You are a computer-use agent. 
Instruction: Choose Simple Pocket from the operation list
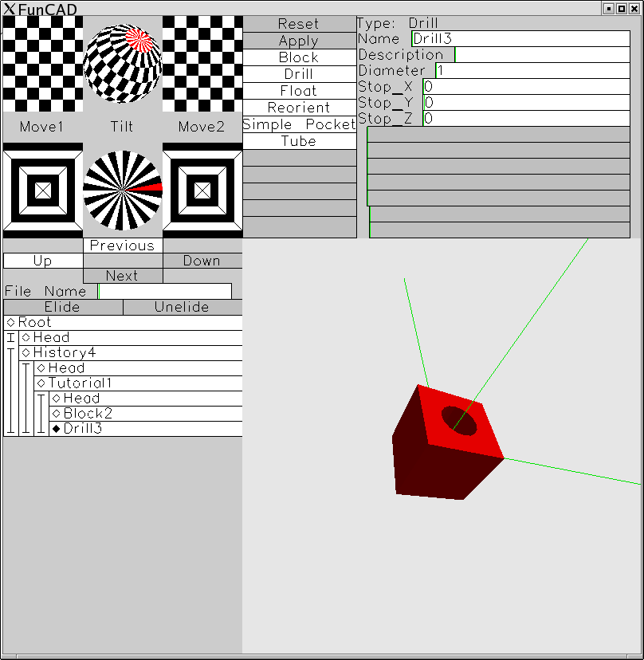point(299,124)
